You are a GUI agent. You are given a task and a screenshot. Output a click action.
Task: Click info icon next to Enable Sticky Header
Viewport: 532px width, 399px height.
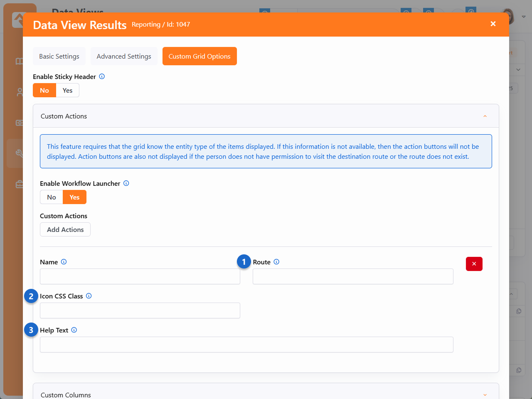(x=102, y=76)
